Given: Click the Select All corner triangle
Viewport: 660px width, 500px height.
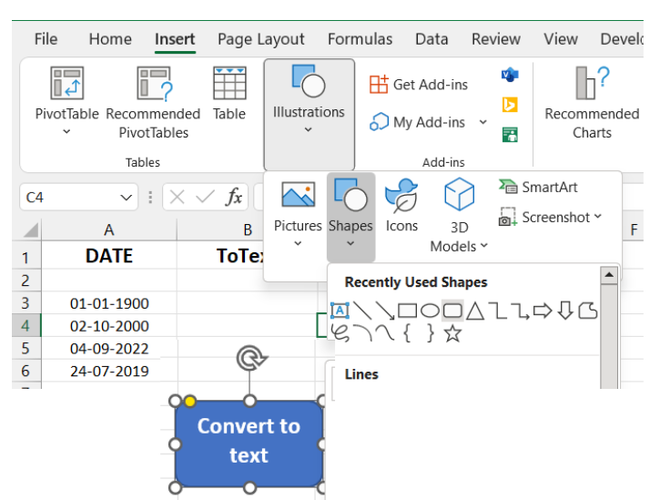Looking at the screenshot, I should click(x=30, y=230).
